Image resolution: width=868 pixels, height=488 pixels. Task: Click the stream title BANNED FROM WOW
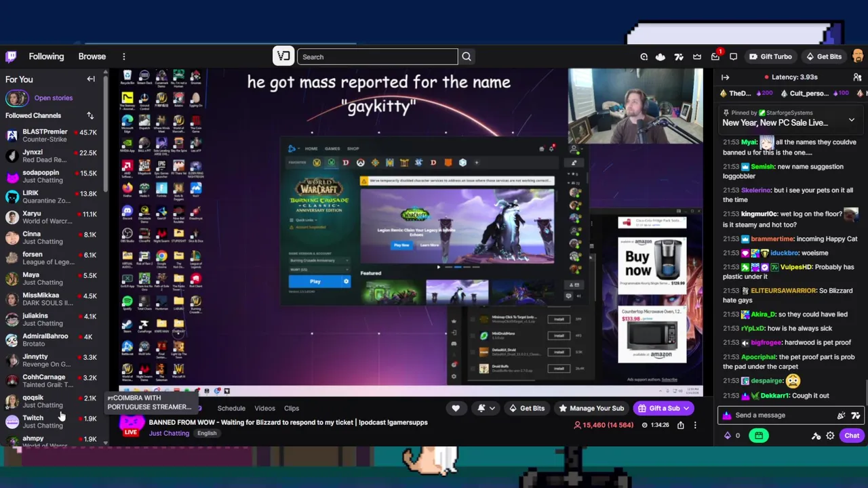click(288, 422)
